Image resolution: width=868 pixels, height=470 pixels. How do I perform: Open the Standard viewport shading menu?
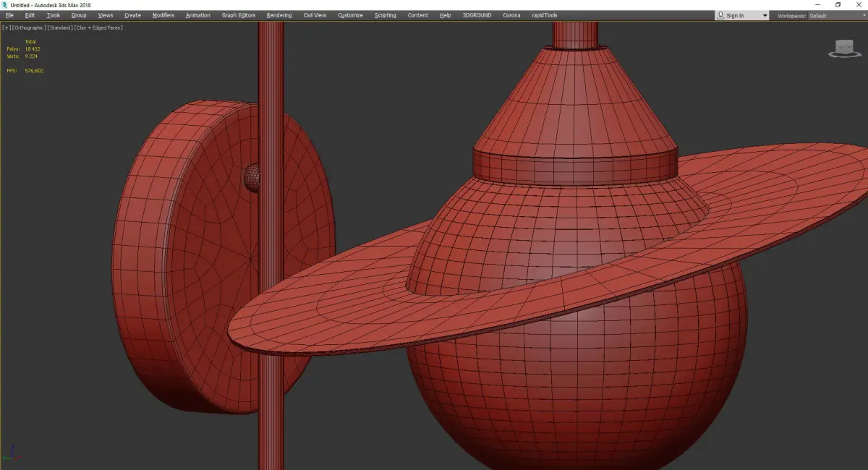click(59, 27)
